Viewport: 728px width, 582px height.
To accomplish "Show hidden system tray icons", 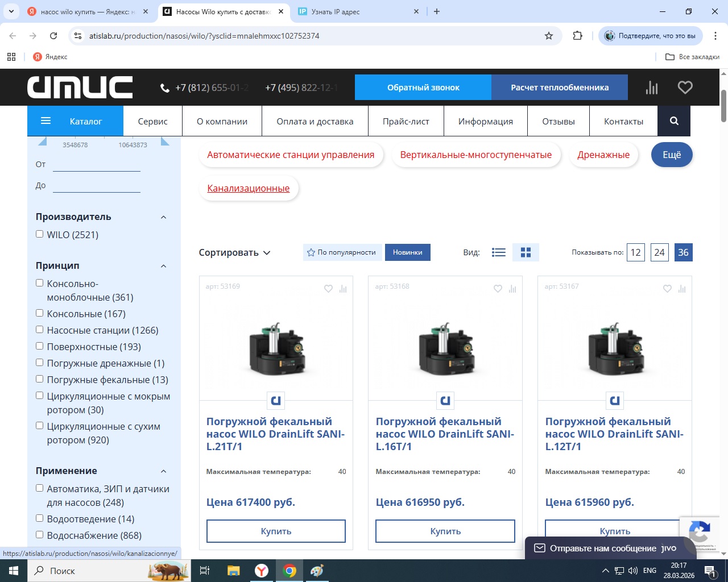I will (605, 571).
